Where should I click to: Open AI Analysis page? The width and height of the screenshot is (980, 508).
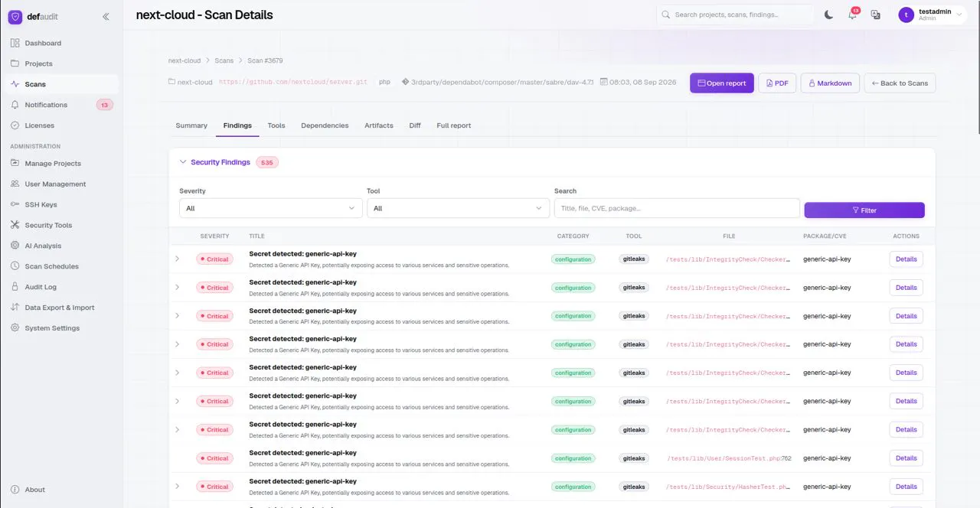click(61, 246)
